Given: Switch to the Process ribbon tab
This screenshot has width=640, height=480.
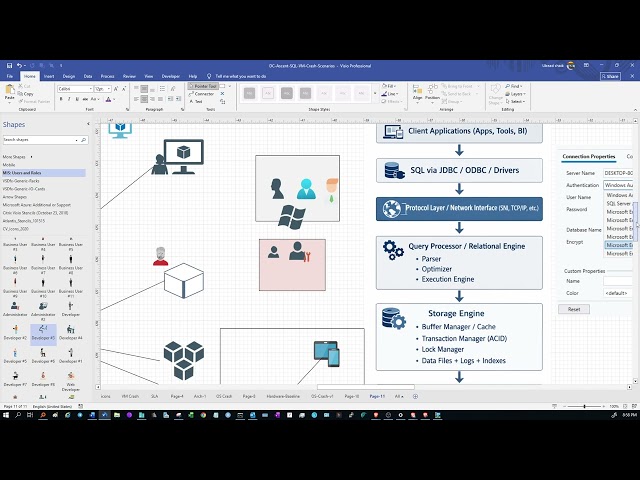Looking at the screenshot, I should click(x=107, y=76).
